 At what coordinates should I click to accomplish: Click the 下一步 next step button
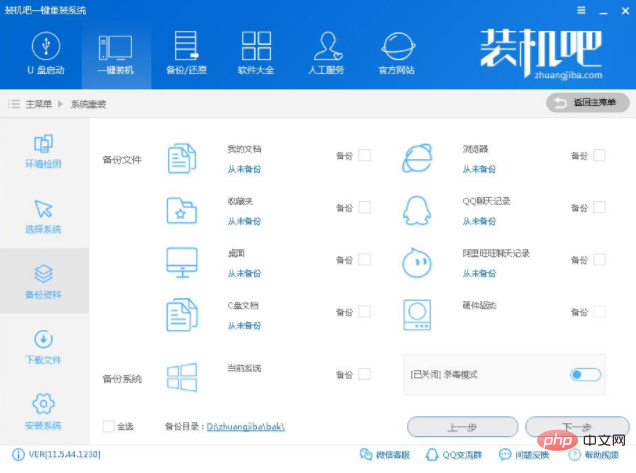(x=577, y=427)
